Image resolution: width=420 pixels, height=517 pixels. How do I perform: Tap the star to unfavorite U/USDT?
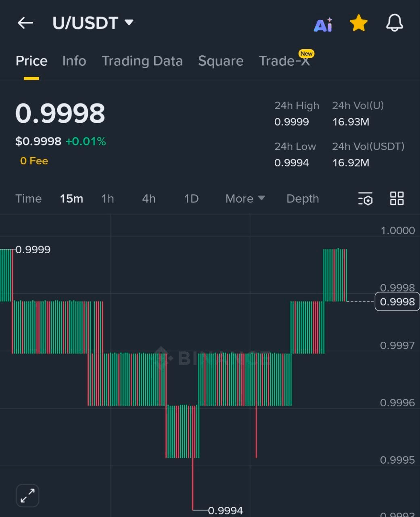click(358, 23)
